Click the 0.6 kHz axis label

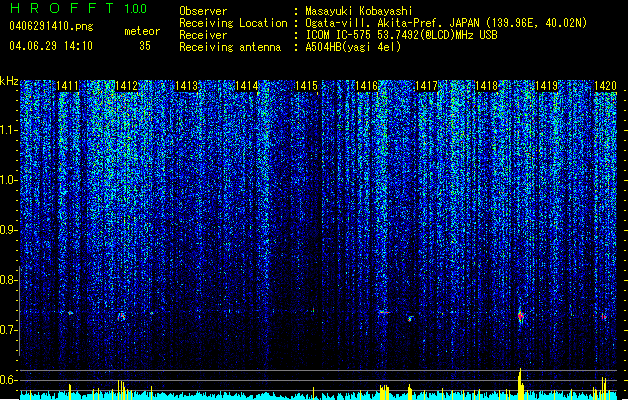(x=8, y=380)
